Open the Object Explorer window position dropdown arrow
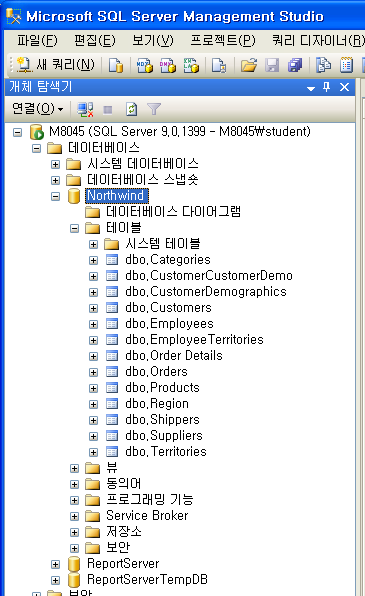Image resolution: width=365 pixels, height=596 pixels. pos(311,88)
